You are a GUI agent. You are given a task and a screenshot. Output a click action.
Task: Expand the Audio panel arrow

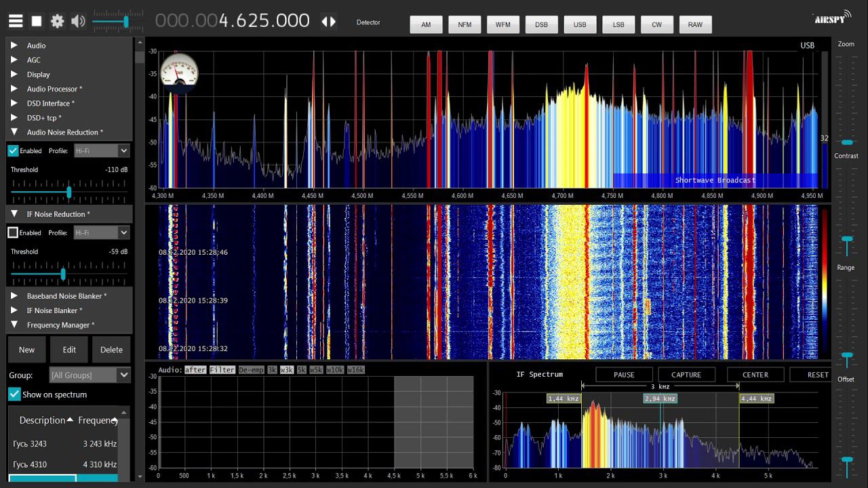coord(14,45)
